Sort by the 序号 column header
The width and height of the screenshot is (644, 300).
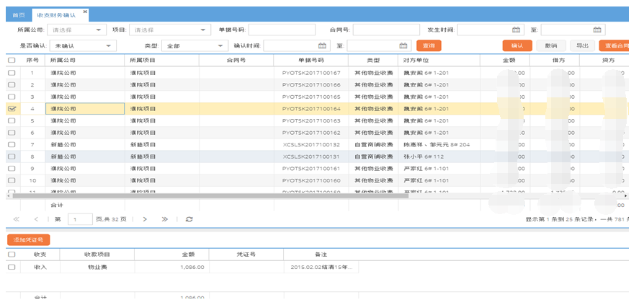(32, 60)
